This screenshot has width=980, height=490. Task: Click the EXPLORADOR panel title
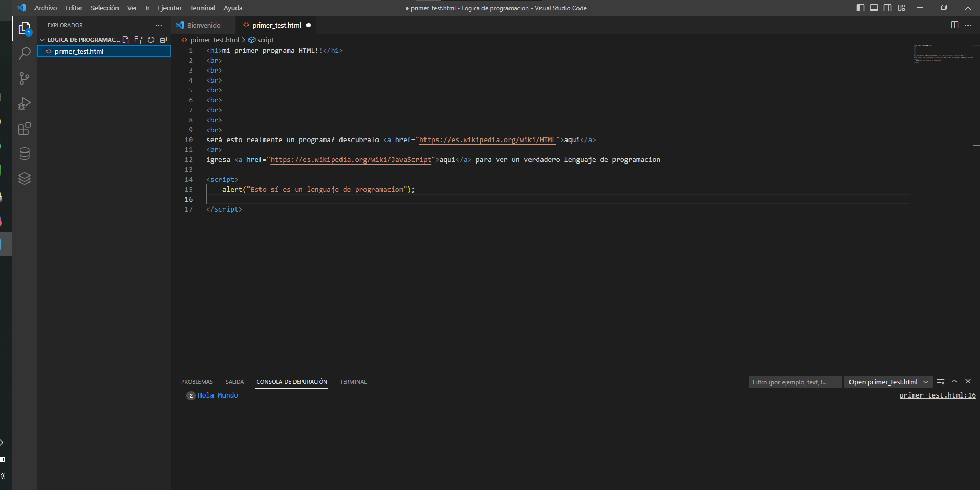(65, 25)
